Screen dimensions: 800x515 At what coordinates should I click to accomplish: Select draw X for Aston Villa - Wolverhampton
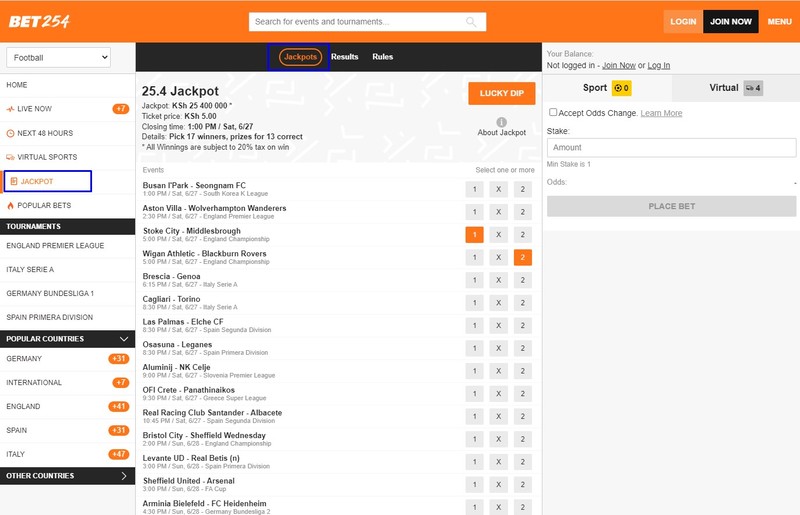[498, 212]
